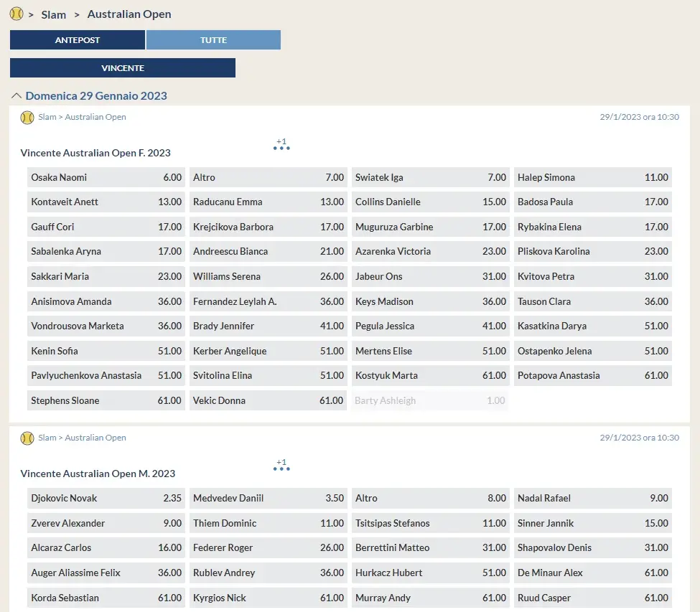This screenshot has height=612, width=700.
Task: Select Brady Jennifer at 41.00
Action: click(x=269, y=326)
